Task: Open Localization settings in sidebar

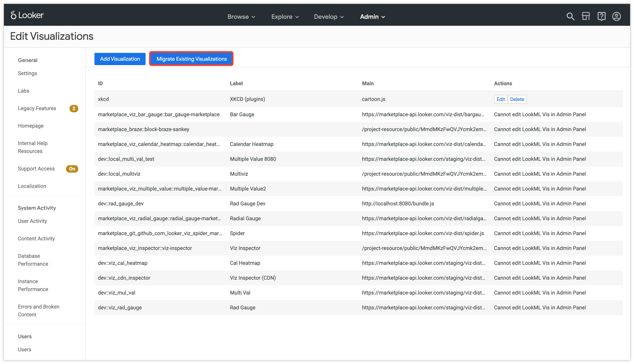Action: point(32,186)
